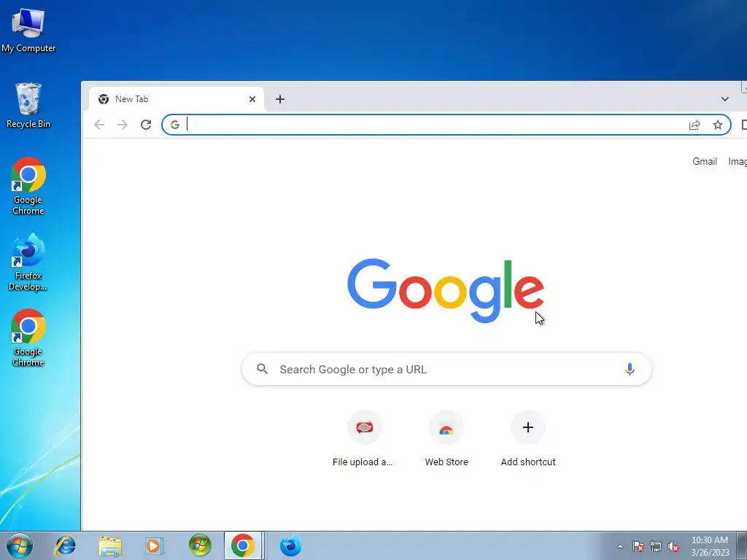Open Windows Explorer from the taskbar
The height and width of the screenshot is (560, 747).
pyautogui.click(x=111, y=545)
